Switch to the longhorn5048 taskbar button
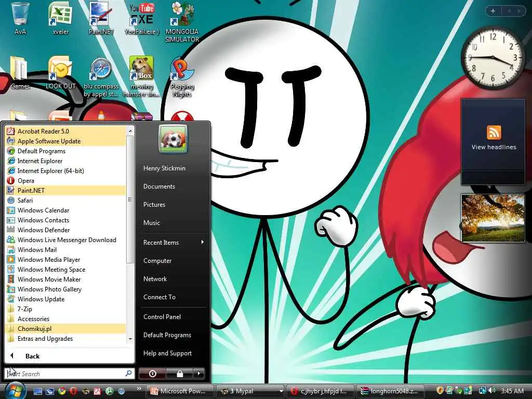532x399 pixels. coord(390,391)
